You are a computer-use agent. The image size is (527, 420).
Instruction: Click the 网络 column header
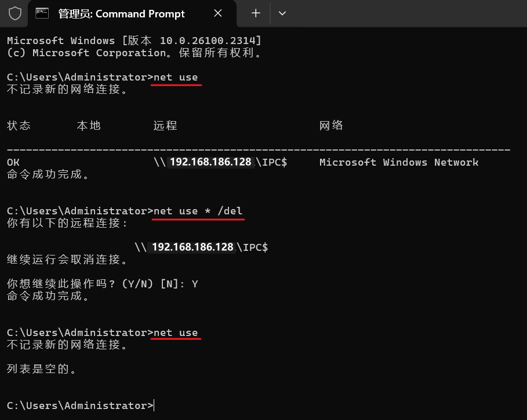pos(332,126)
